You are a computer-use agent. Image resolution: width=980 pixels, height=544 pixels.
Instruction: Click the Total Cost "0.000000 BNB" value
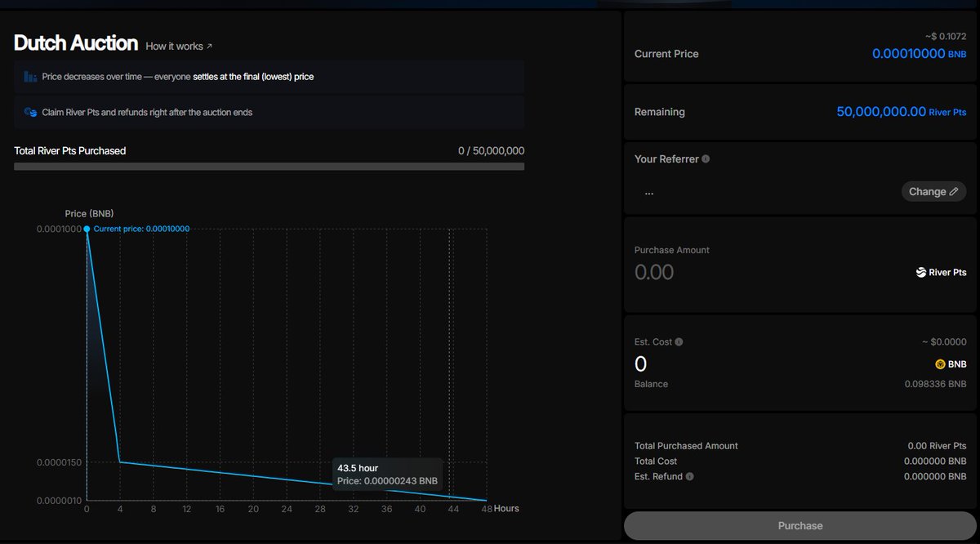point(936,462)
